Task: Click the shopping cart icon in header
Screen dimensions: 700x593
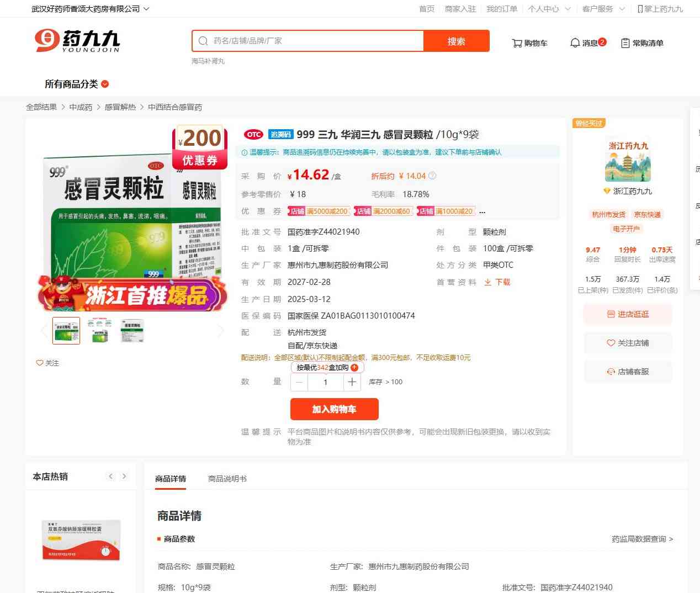Action: [x=517, y=43]
